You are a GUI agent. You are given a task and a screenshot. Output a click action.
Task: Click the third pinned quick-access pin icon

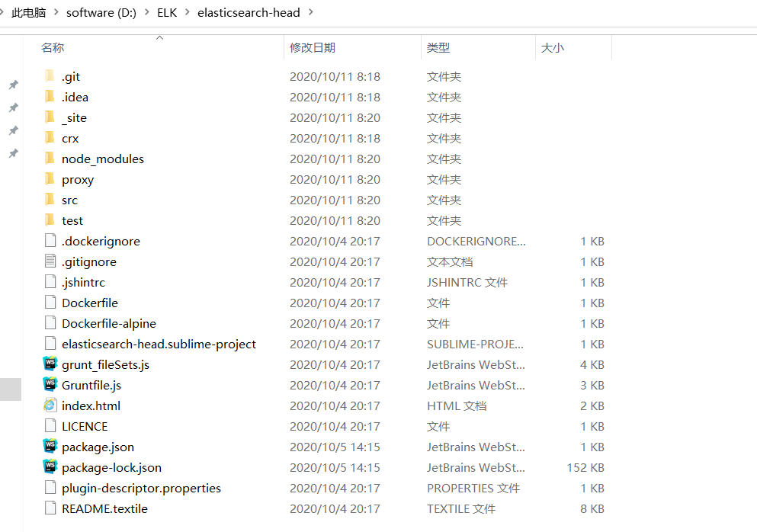click(x=14, y=131)
